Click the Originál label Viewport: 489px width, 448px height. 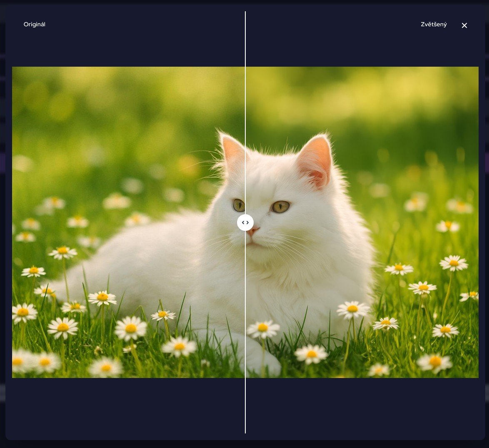pyautogui.click(x=35, y=24)
